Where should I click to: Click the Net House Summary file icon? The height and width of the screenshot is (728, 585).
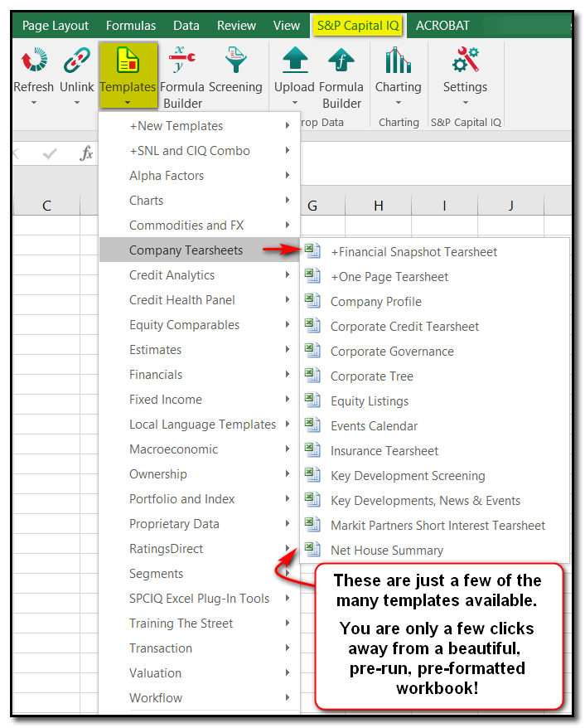[x=312, y=549]
